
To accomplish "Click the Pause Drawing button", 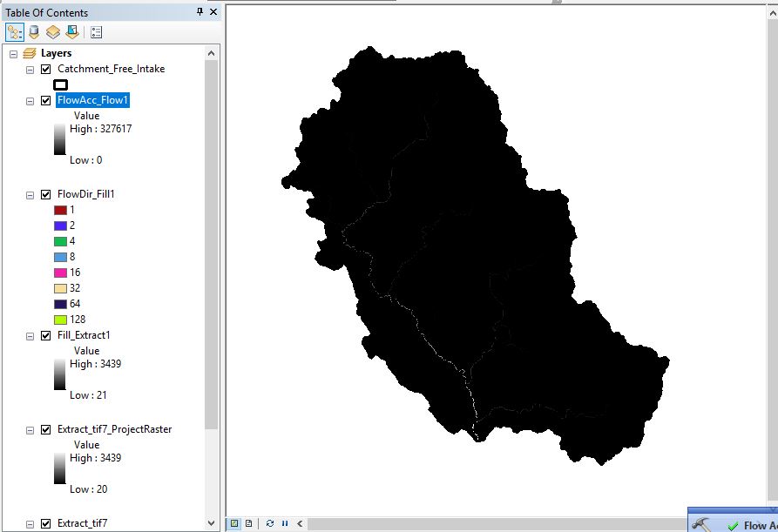I will tap(285, 523).
